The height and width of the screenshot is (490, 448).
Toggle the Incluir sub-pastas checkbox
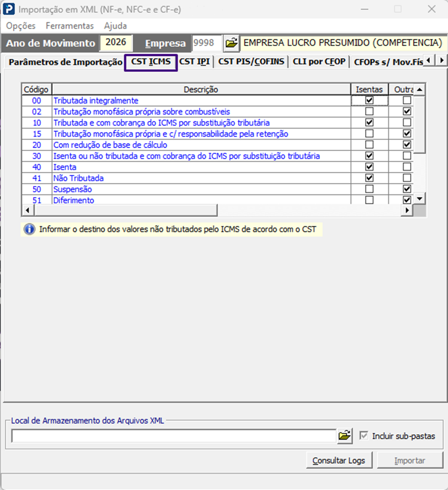point(364,435)
